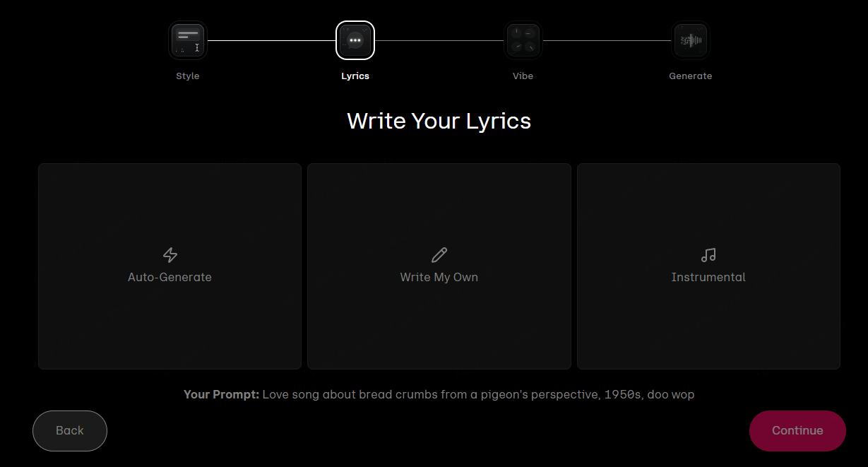Viewport: 868px width, 467px height.
Task: Open the Generate step label
Action: pyautogui.click(x=690, y=76)
